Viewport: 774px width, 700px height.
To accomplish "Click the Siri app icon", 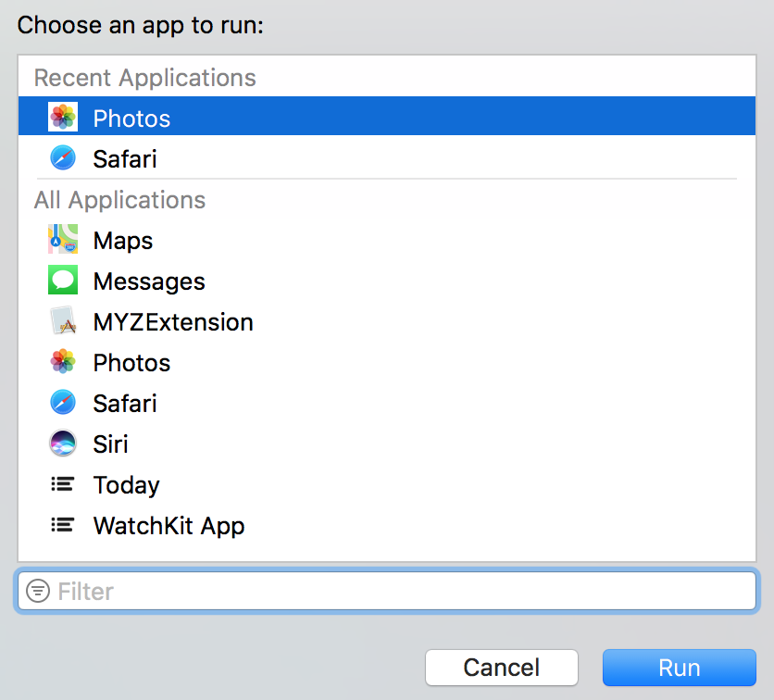I will point(63,444).
